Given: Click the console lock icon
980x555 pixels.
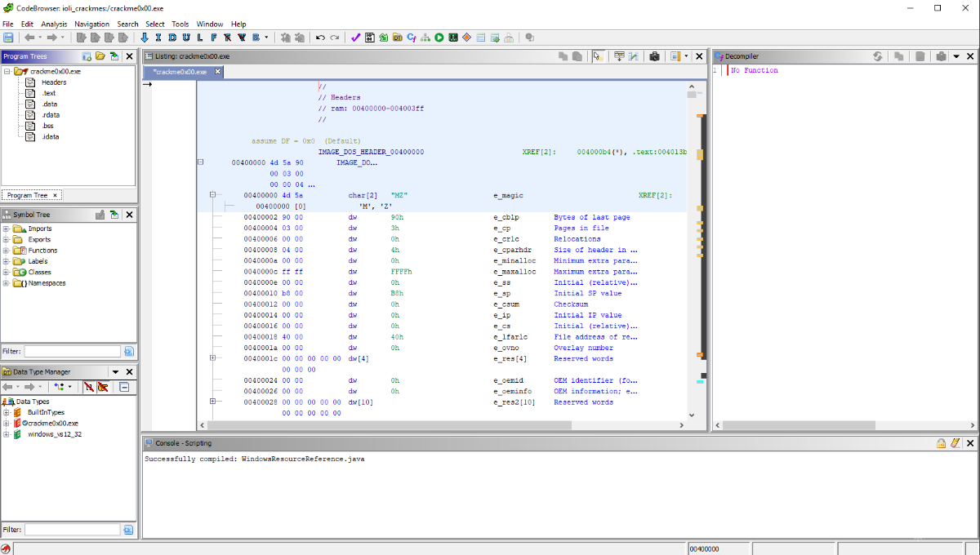Looking at the screenshot, I should pyautogui.click(x=941, y=443).
